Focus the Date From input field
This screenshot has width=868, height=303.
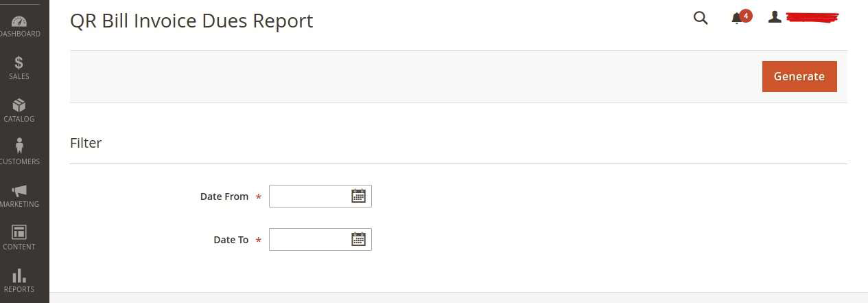tap(309, 197)
